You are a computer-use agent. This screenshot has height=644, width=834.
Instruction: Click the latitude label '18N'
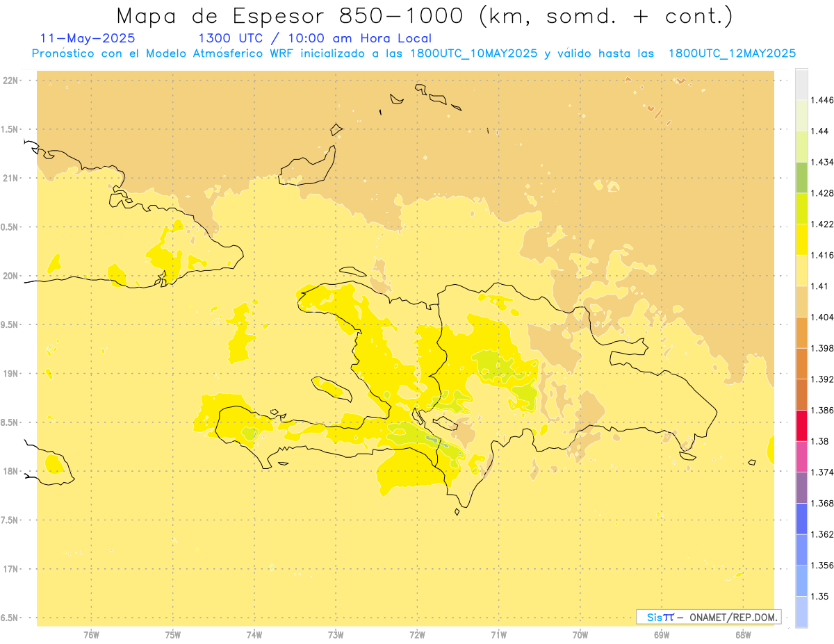click(10, 471)
